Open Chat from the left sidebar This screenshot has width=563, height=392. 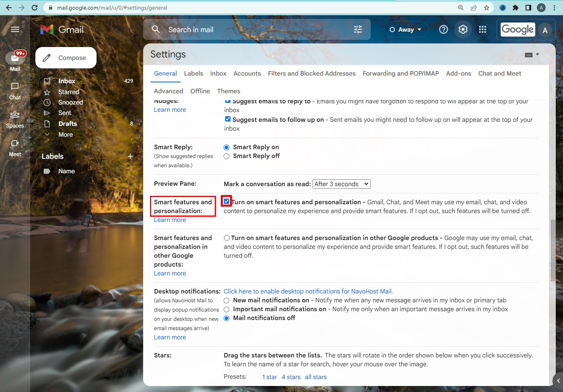pyautogui.click(x=15, y=91)
